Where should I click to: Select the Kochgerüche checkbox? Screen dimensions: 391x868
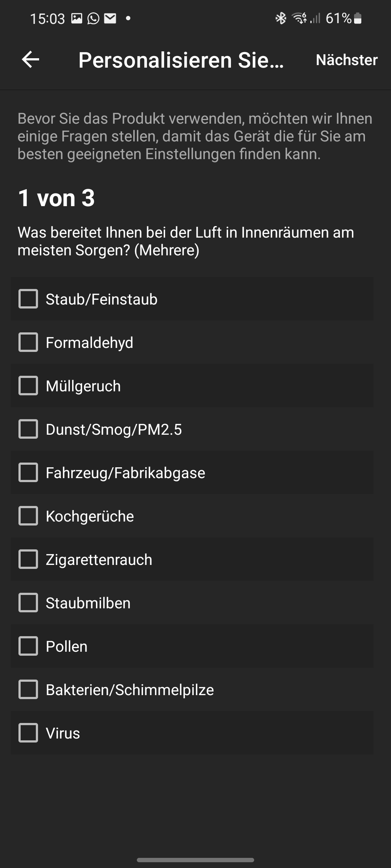point(28,516)
